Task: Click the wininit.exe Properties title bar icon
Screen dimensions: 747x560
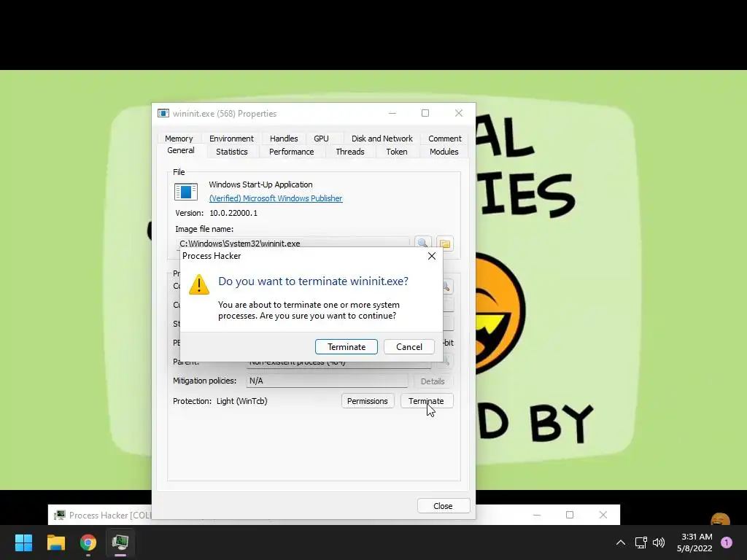Action: (x=163, y=113)
